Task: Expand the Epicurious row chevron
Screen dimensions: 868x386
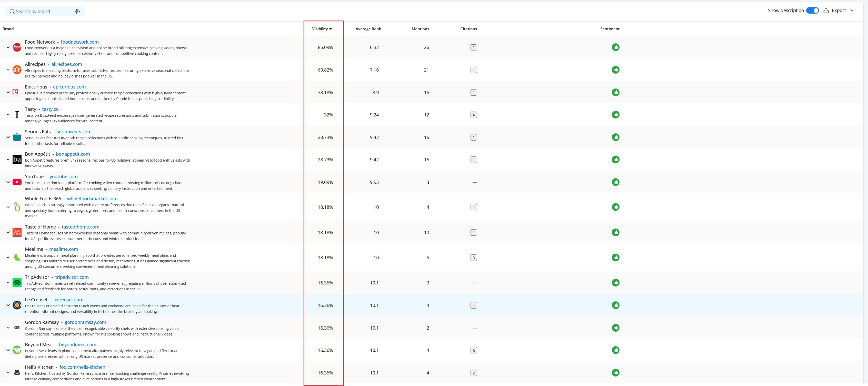Action: pyautogui.click(x=8, y=92)
